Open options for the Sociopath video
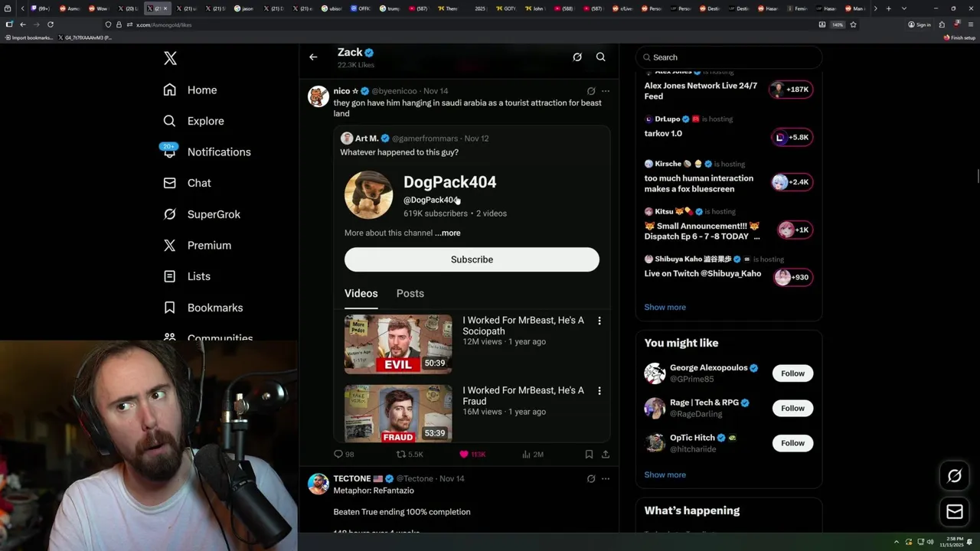 [x=599, y=321]
